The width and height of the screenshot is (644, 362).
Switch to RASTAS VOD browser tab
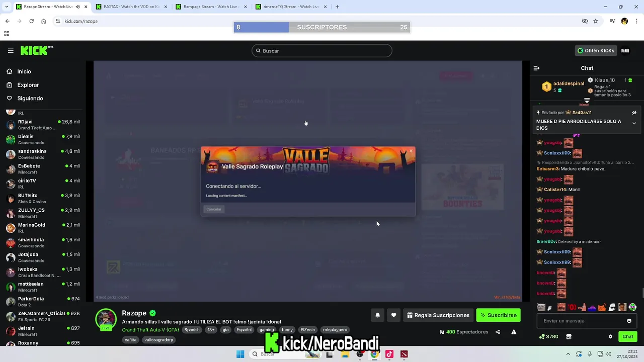[132, 7]
